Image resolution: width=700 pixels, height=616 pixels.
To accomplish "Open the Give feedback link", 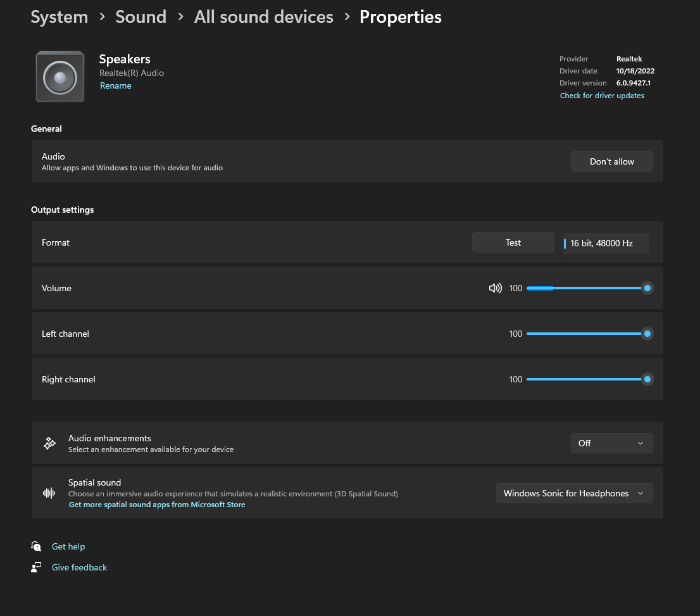I will click(79, 567).
